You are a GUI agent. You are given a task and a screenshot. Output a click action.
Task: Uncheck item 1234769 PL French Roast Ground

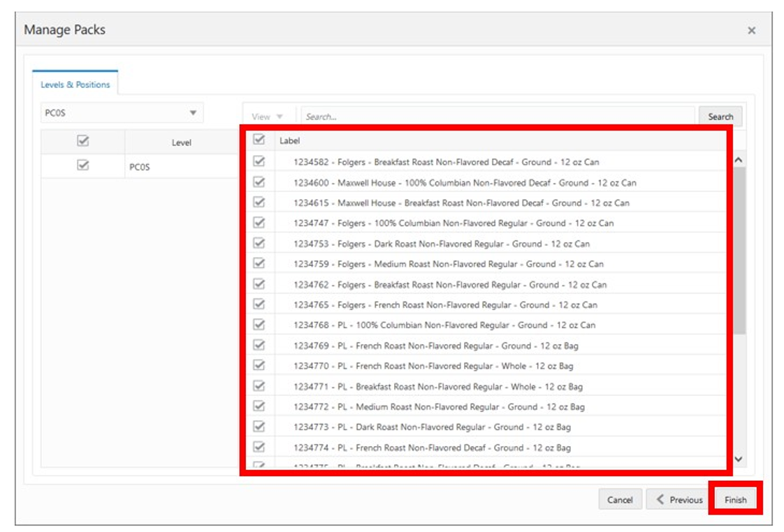click(x=259, y=345)
